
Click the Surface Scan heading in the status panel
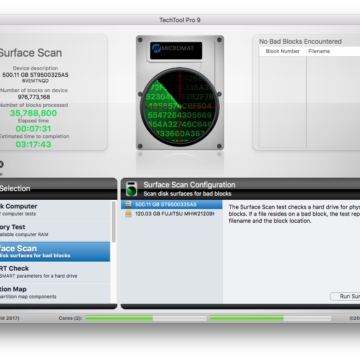pyautogui.click(x=30, y=53)
